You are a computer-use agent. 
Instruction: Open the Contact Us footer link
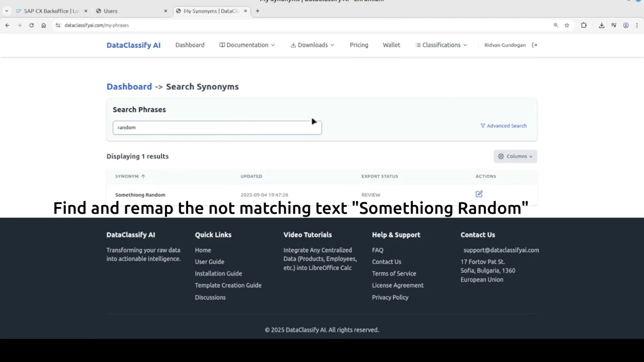coord(386,261)
